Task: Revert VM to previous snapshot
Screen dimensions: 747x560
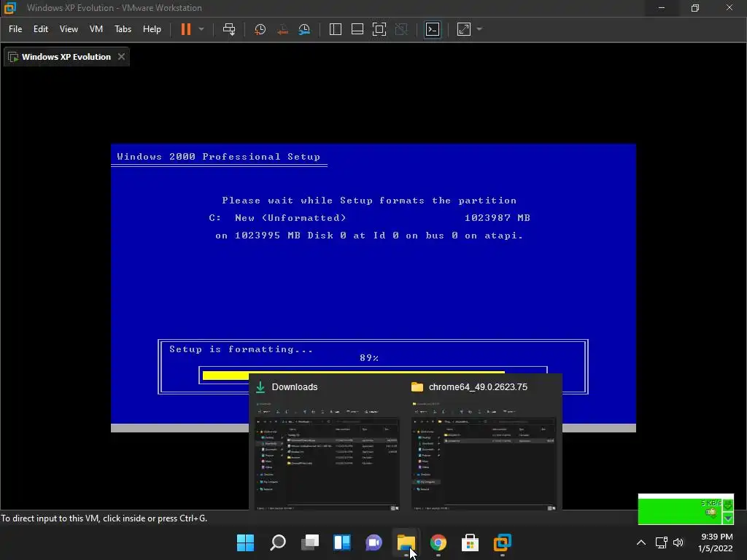Action: pos(282,29)
